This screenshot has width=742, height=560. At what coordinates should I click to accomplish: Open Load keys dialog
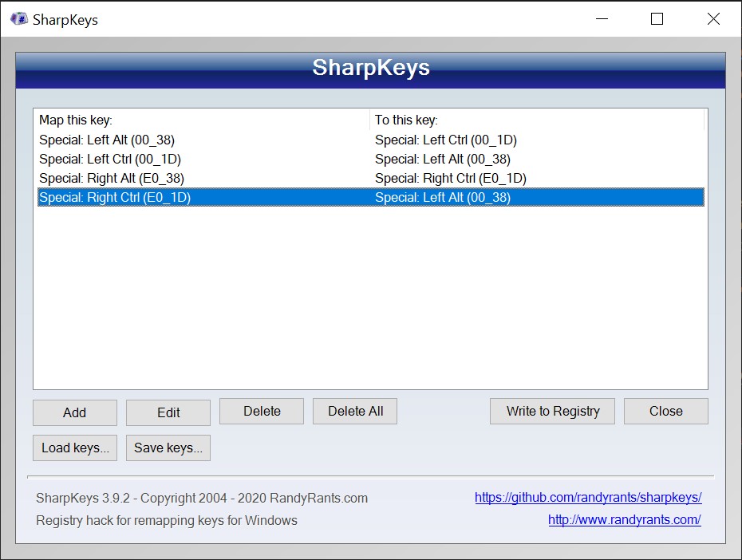click(74, 448)
